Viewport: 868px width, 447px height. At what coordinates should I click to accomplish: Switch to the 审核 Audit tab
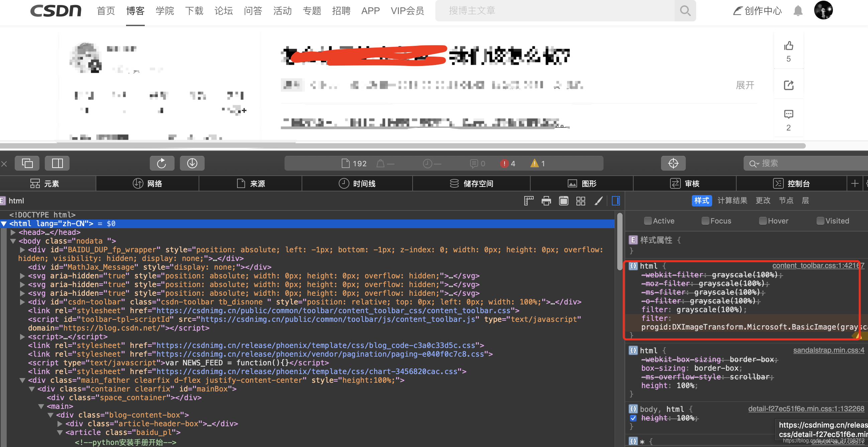pyautogui.click(x=685, y=183)
